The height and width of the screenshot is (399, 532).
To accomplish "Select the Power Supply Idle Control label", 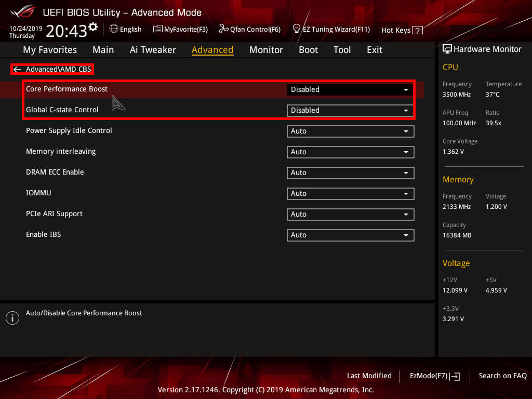I will pos(69,130).
